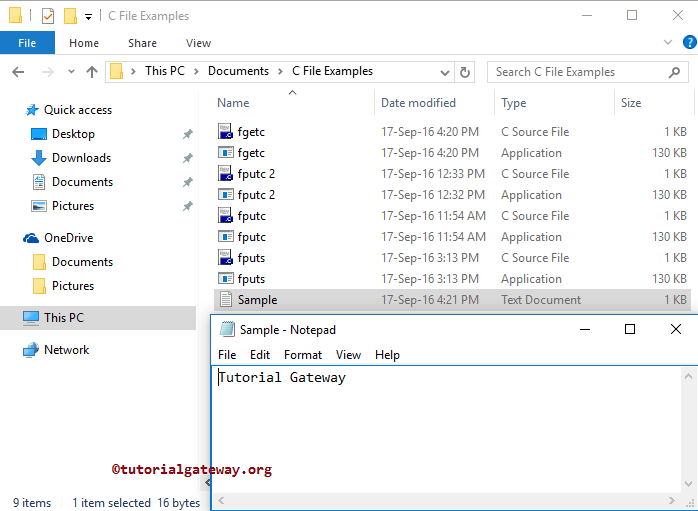Viewport: 698px width, 511px height.
Task: Minimize the Sample Notepad window
Action: tap(585, 330)
